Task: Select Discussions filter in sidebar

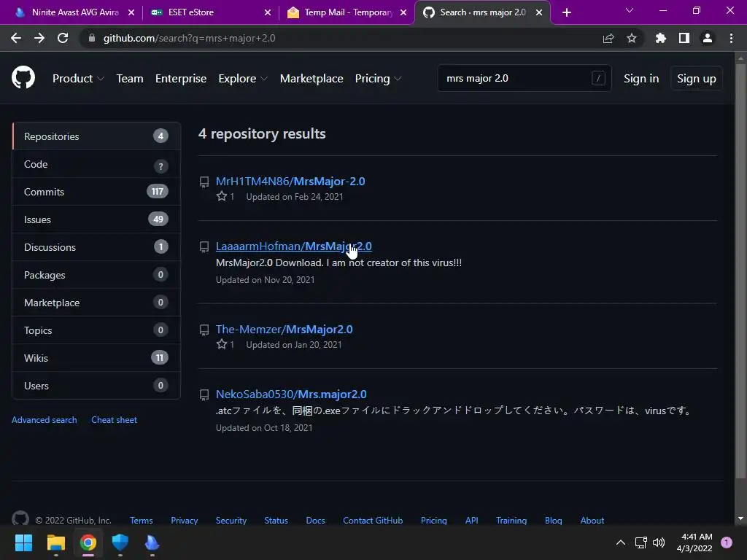Action: [96, 247]
